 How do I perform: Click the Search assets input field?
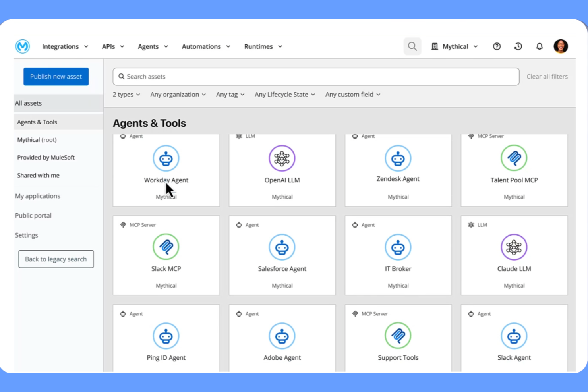[x=316, y=77]
